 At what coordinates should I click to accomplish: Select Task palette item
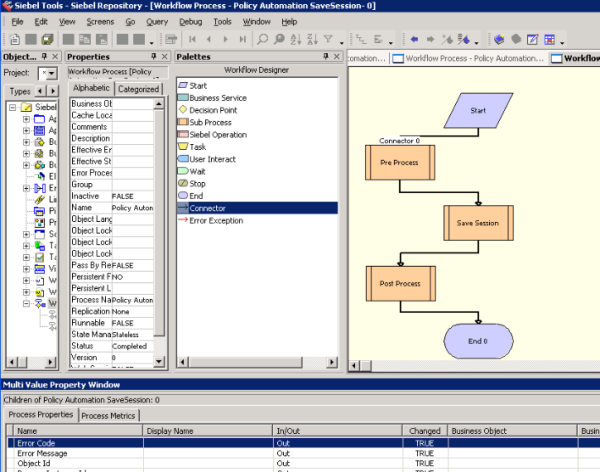point(192,147)
